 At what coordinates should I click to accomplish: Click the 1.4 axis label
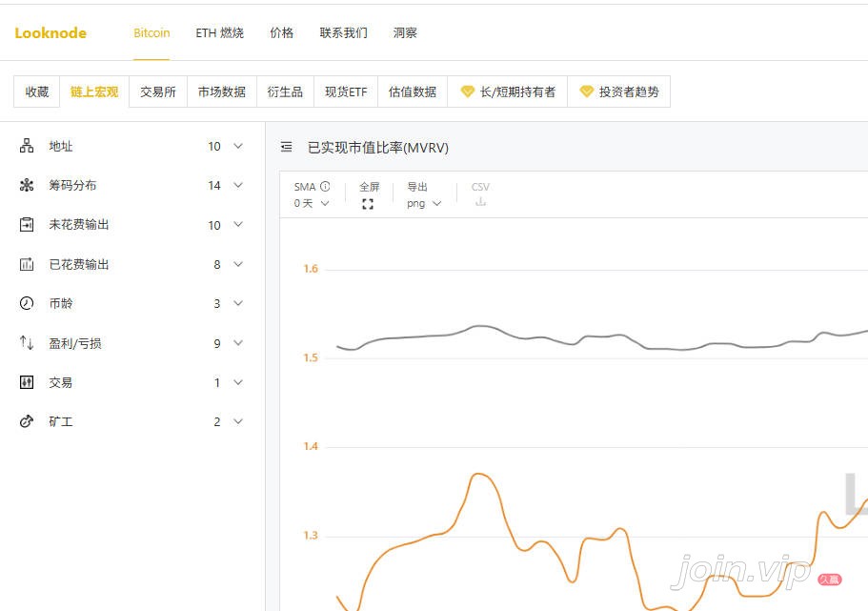[x=311, y=446]
